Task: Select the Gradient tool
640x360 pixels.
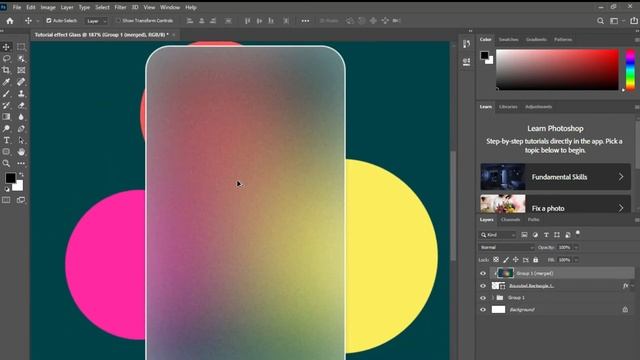Action: point(6,117)
